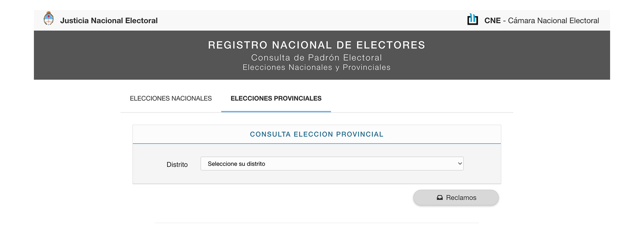
Task: Click the 'Distrito' field label
Action: click(177, 165)
